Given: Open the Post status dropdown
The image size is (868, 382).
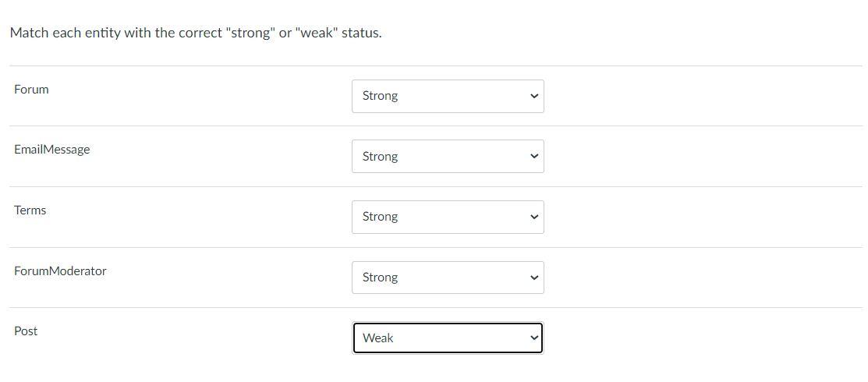Looking at the screenshot, I should [447, 338].
